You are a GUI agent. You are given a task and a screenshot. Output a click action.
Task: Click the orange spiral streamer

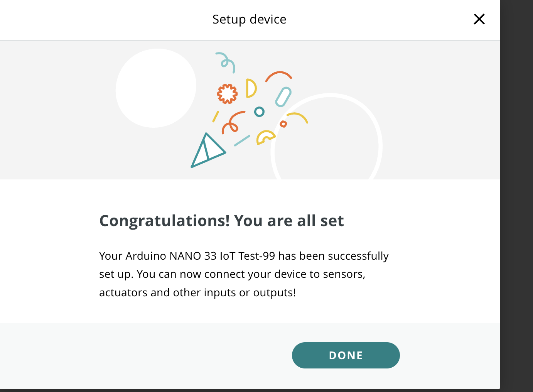coord(233,122)
